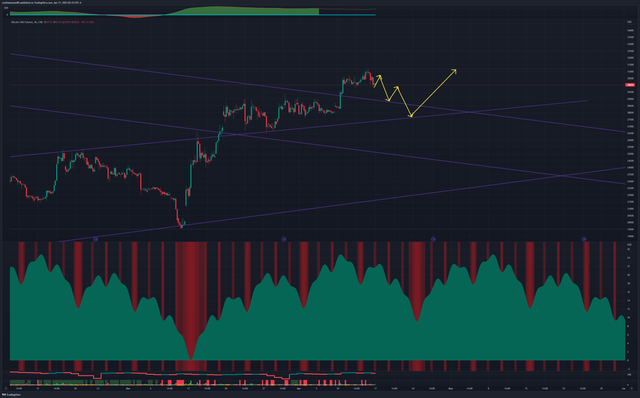Click the Bitcoin CME Futures symbol legend

point(28,22)
